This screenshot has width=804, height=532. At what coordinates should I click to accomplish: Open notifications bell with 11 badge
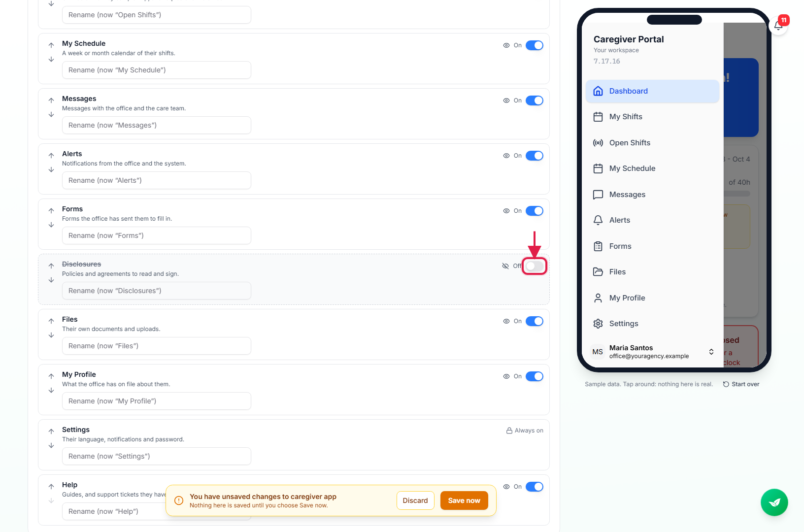[x=778, y=26]
